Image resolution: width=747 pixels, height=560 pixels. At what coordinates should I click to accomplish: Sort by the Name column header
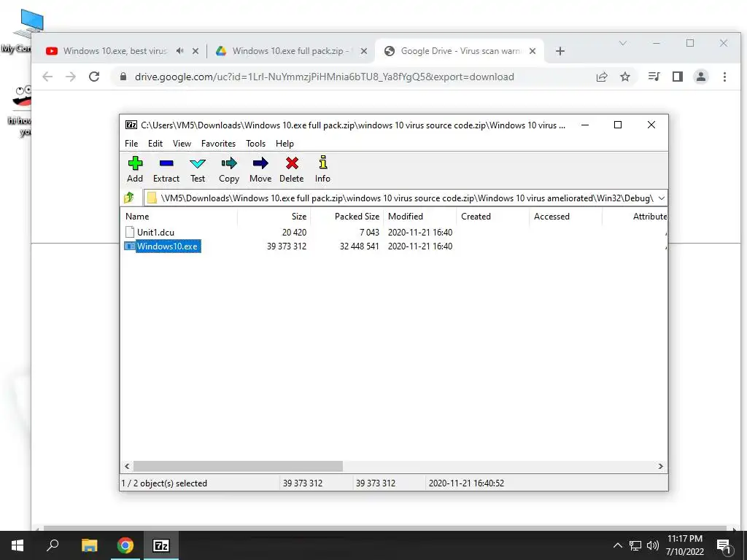[x=179, y=216]
